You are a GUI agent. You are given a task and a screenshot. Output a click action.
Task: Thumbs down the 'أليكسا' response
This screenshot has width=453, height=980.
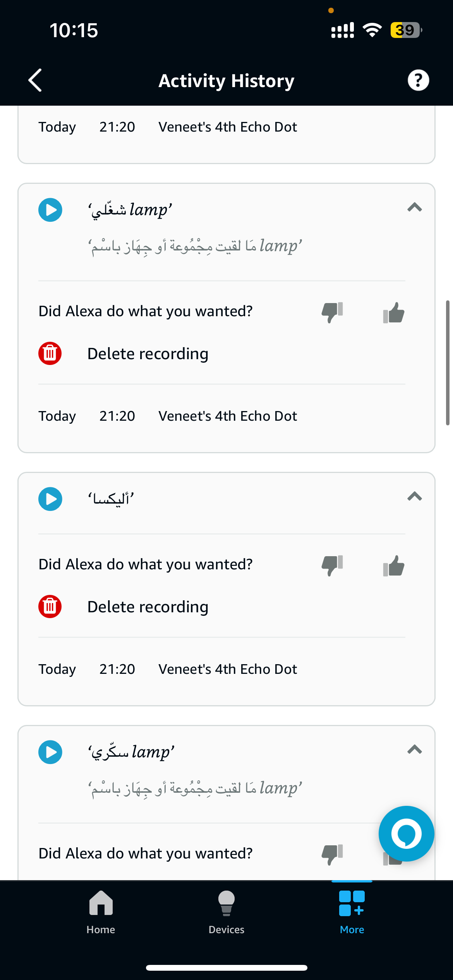click(x=332, y=565)
